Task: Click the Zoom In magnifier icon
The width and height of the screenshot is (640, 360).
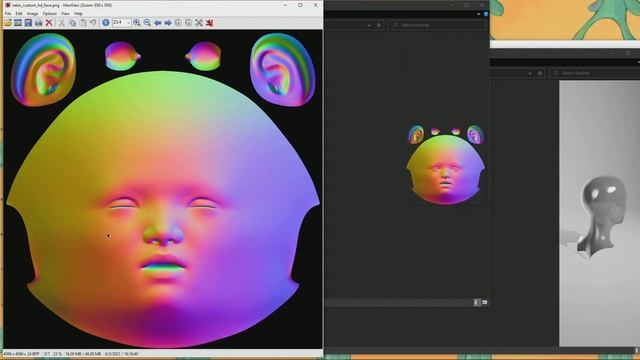Action: tap(137, 23)
